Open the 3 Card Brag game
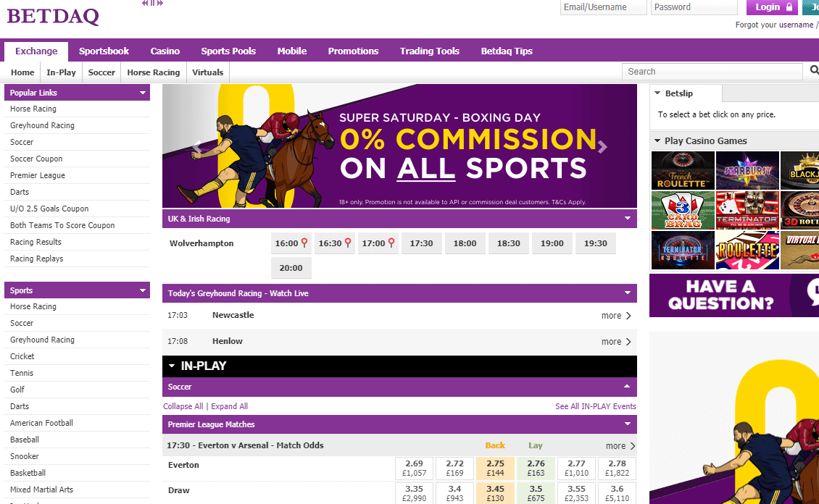Screen dimensions: 819x504 [683, 210]
